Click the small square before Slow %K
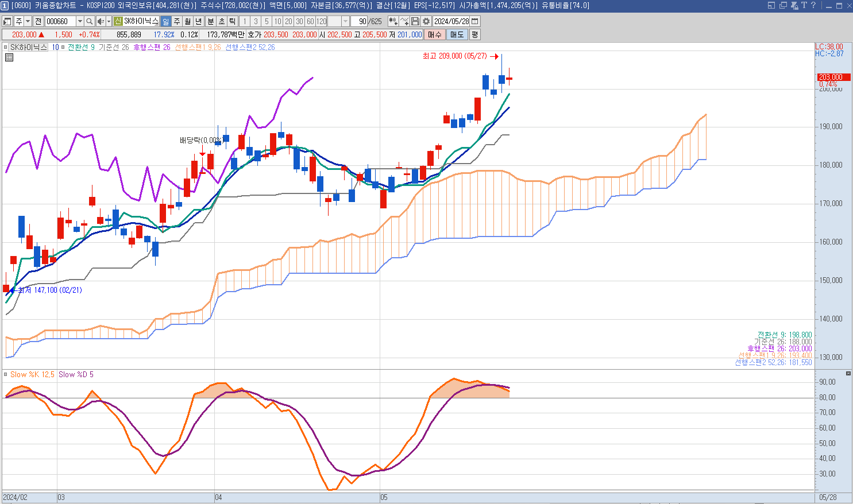The image size is (853, 504). coord(6,374)
